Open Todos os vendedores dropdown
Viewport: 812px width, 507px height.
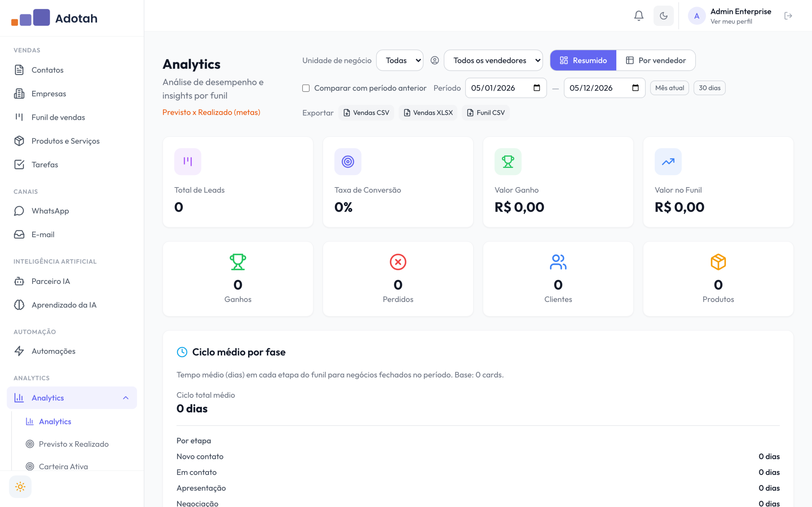493,60
